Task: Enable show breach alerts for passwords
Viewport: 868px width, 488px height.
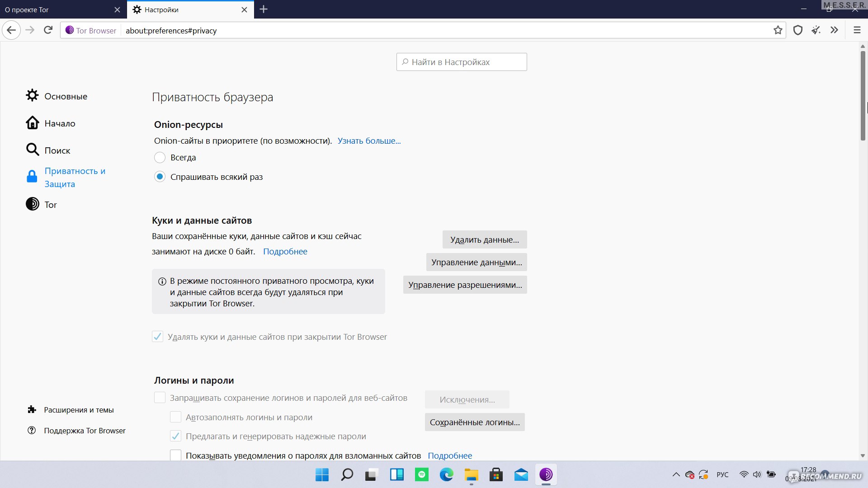Action: click(x=175, y=455)
